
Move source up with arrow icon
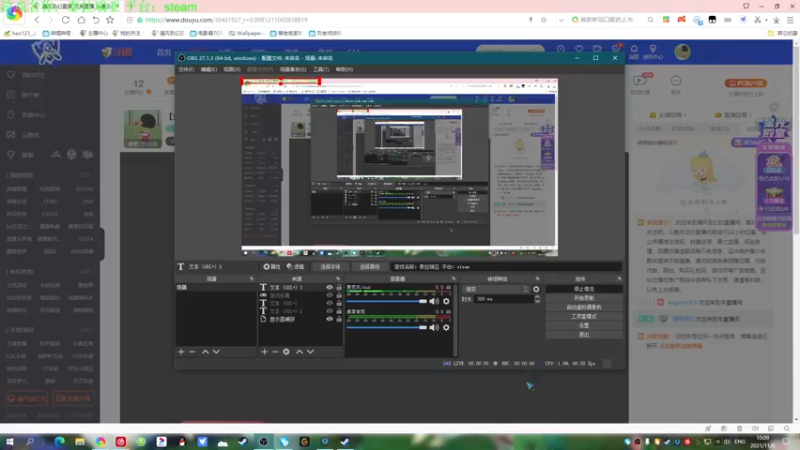click(x=299, y=352)
